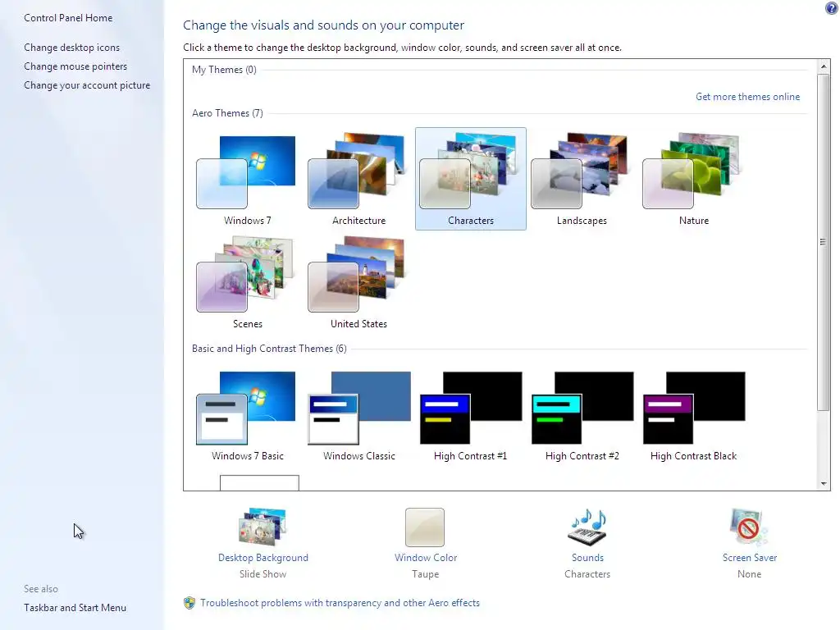Open Change desktop icons
The width and height of the screenshot is (840, 630).
click(x=72, y=48)
